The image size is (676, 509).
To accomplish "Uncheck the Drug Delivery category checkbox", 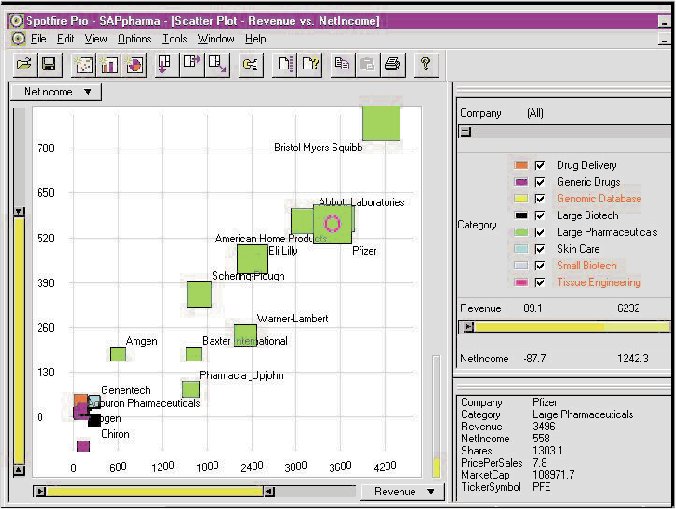I will pyautogui.click(x=540, y=165).
